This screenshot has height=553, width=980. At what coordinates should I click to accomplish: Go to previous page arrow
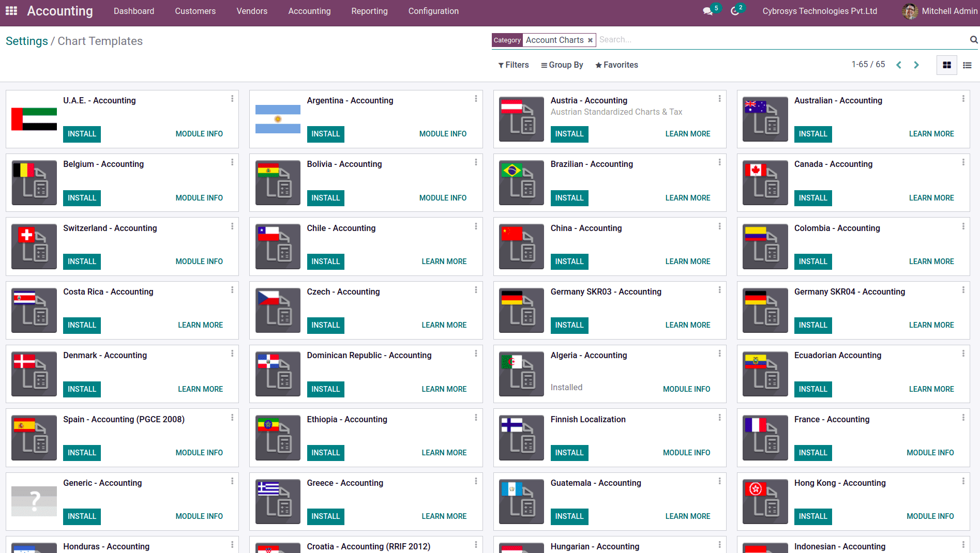899,65
